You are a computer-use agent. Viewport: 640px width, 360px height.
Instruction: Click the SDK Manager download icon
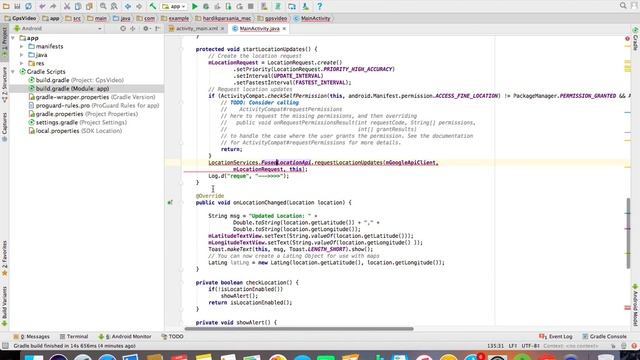coord(305,6)
